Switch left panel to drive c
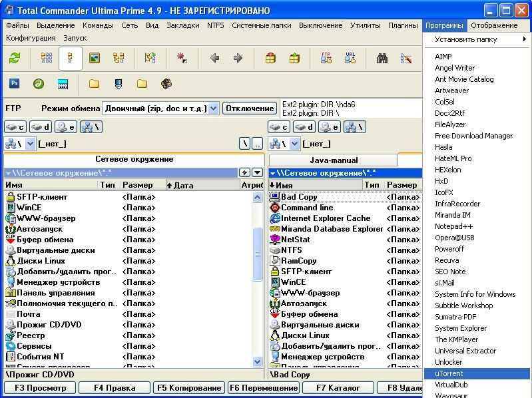532x398 pixels. click(15, 127)
